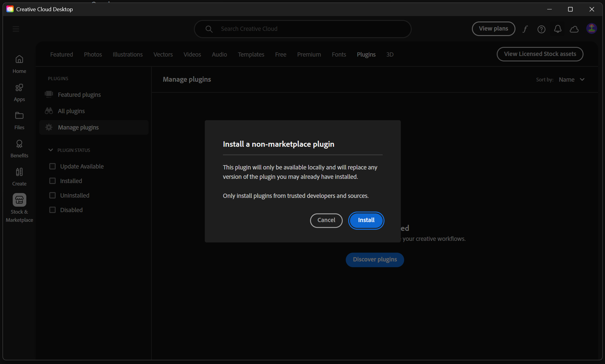Open the Files folder icon

click(19, 116)
